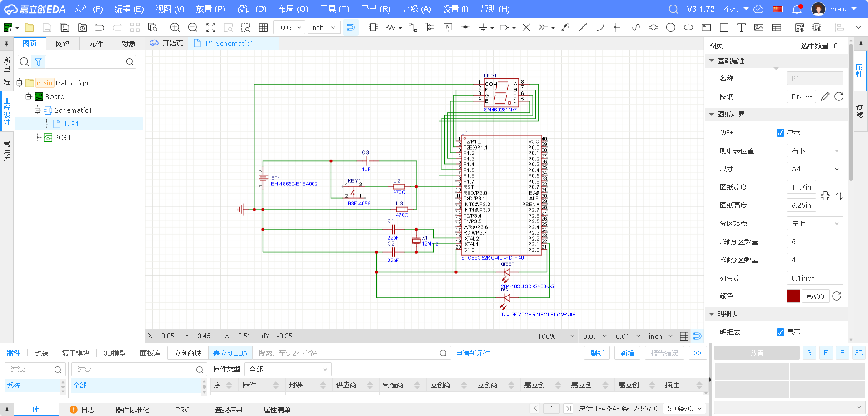This screenshot has height=416, width=868.
Task: Select the Circle shape tool
Action: point(671,27)
